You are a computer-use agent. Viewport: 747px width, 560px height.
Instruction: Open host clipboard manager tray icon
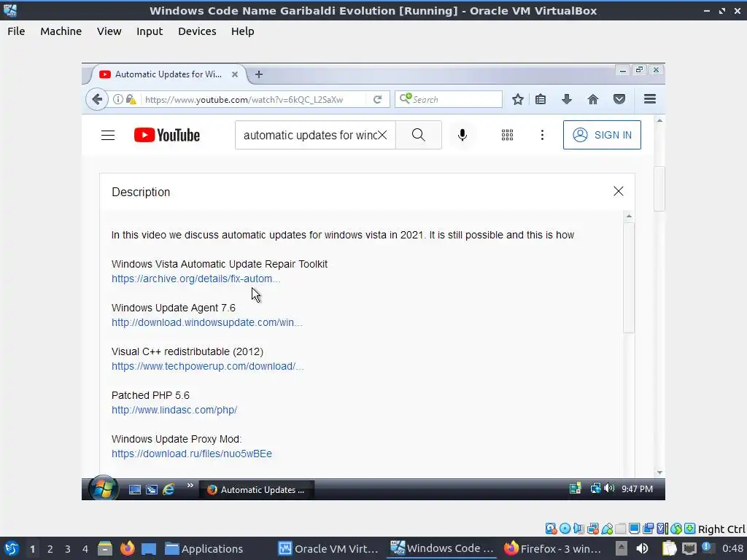click(x=670, y=549)
